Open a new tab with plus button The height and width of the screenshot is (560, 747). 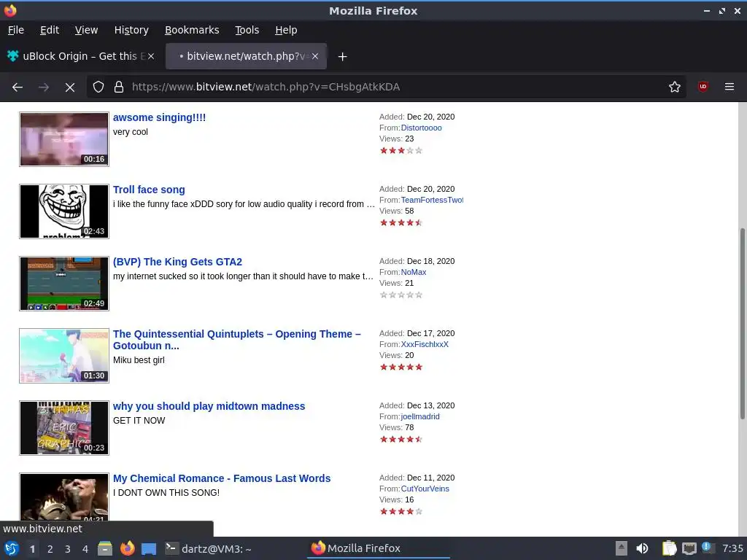(342, 57)
